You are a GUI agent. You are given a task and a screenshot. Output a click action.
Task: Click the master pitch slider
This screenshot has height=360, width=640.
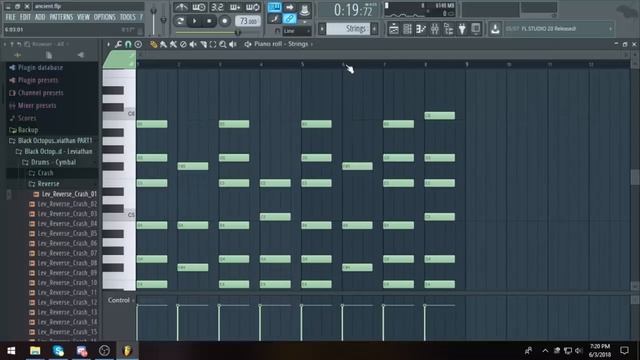[164, 19]
